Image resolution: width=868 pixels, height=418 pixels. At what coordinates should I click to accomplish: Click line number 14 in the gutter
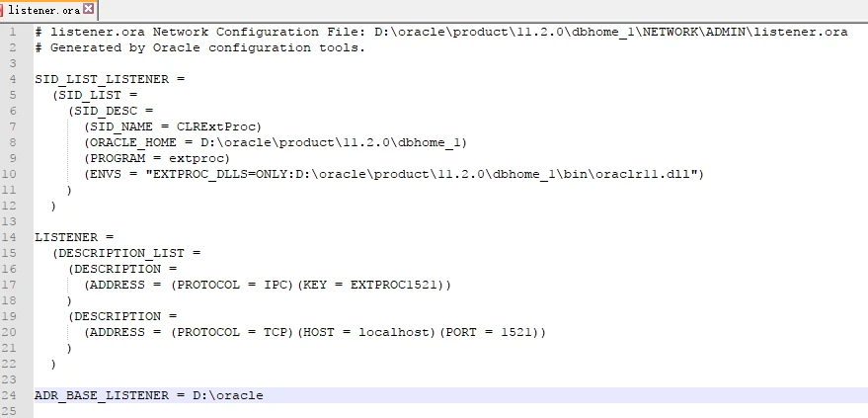13,237
